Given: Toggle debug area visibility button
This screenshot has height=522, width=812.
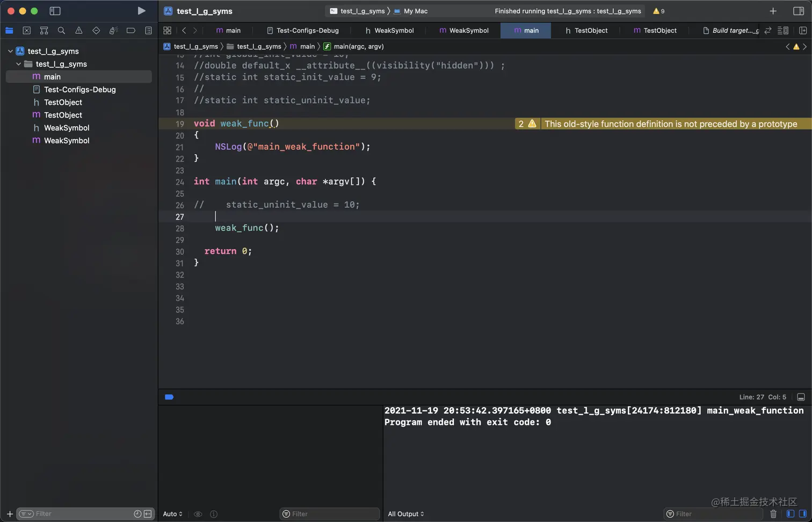Looking at the screenshot, I should pyautogui.click(x=801, y=397).
